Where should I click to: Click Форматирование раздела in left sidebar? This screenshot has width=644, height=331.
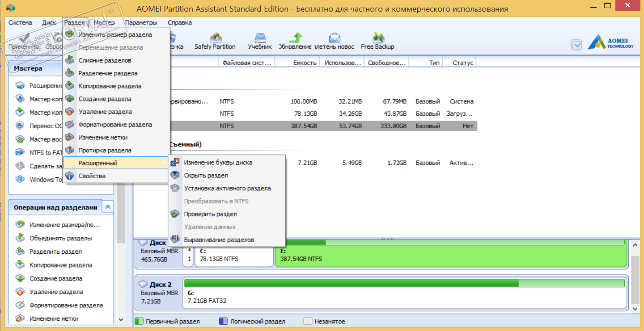(x=66, y=305)
